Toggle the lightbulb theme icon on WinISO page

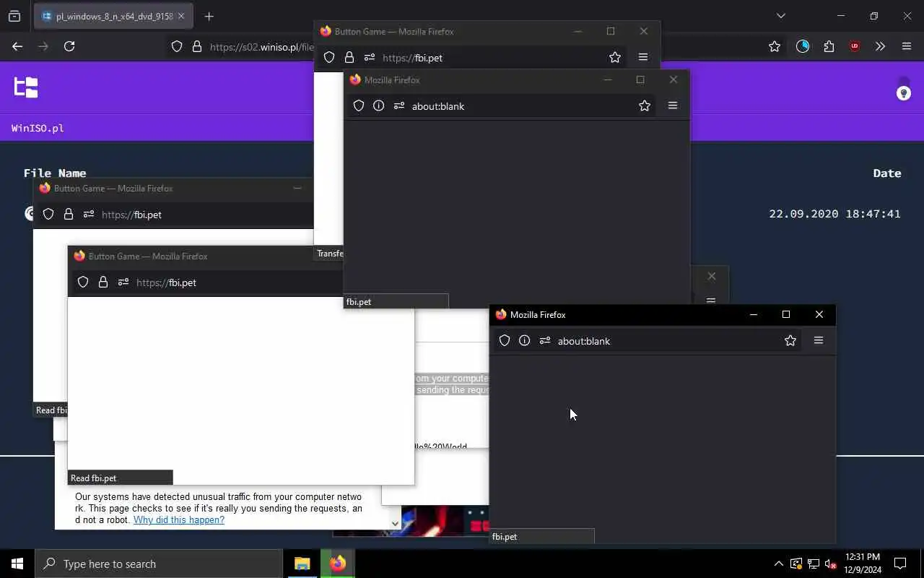903,93
